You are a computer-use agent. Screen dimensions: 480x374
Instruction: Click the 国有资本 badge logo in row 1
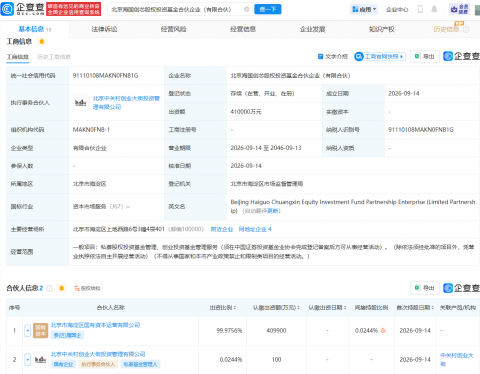click(40, 331)
